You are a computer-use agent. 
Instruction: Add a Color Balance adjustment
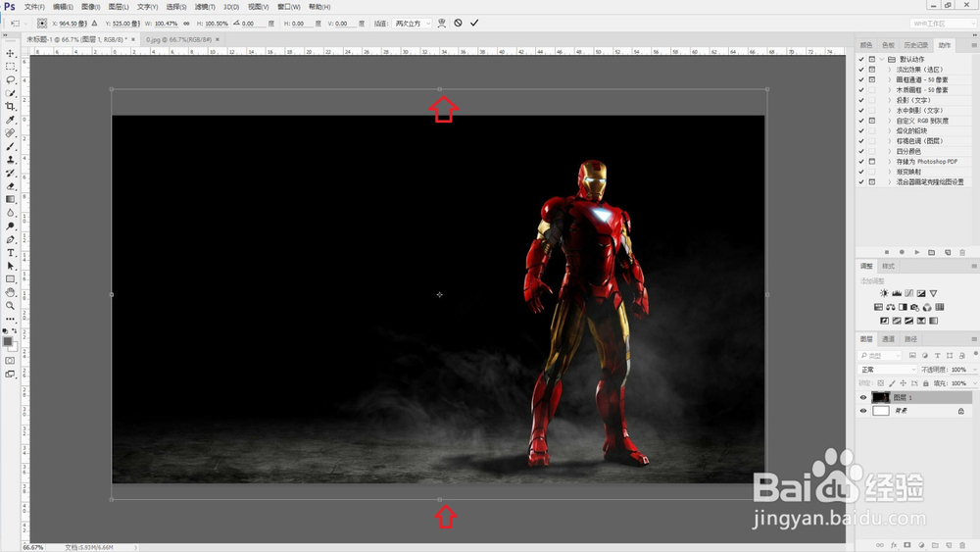point(890,307)
